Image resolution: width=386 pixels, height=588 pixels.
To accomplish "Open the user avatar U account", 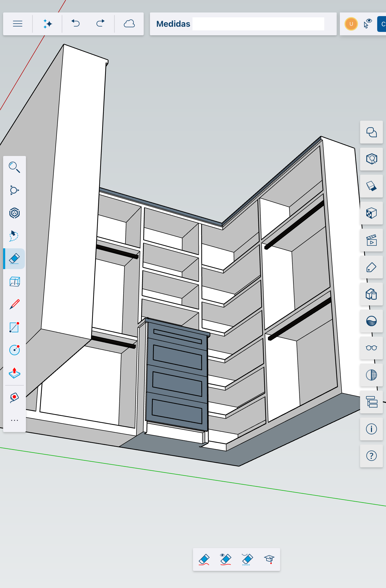I will [351, 24].
